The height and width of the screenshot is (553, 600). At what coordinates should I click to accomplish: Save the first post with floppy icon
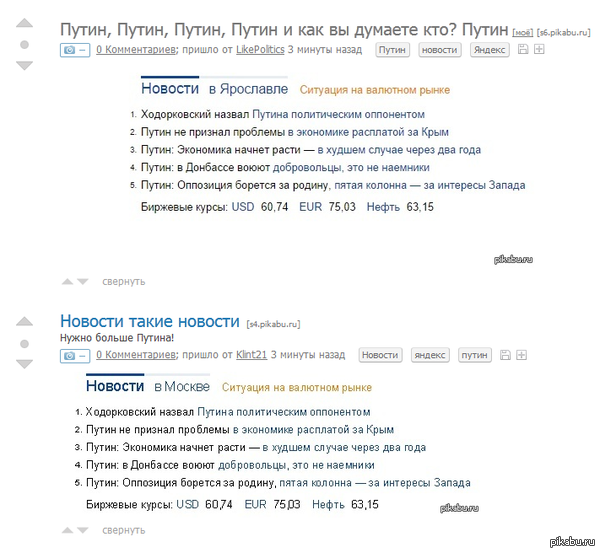tap(523, 49)
